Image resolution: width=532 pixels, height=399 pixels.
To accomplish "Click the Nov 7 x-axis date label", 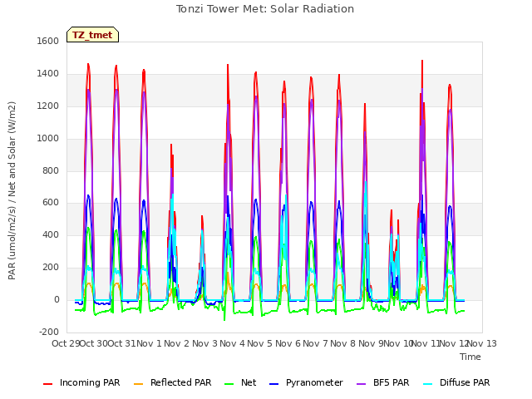I will (x=315, y=343).
